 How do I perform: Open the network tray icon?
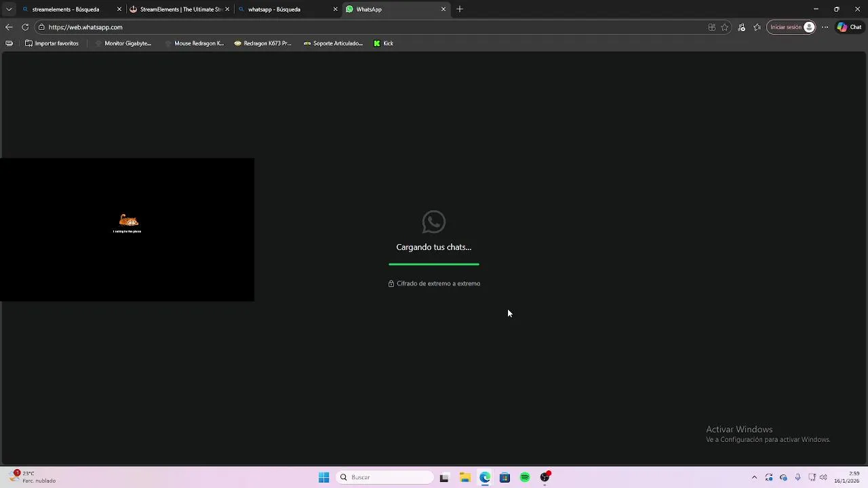coord(812,477)
